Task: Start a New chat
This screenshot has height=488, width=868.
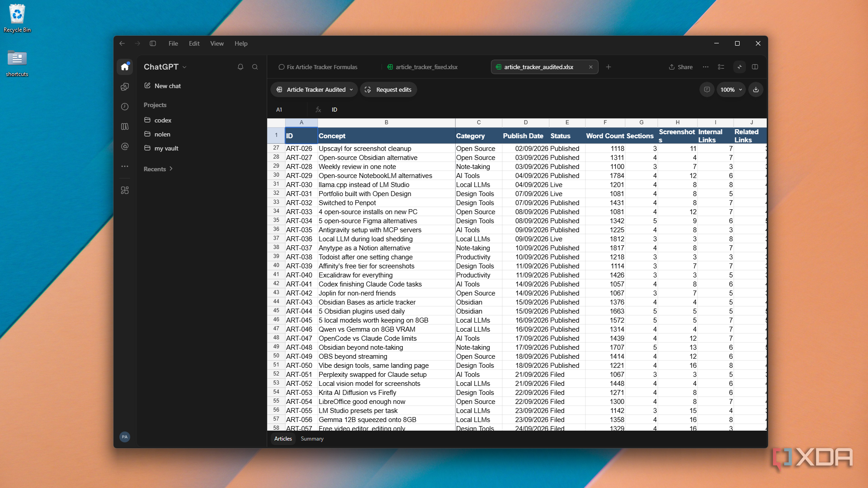Action: click(x=163, y=86)
